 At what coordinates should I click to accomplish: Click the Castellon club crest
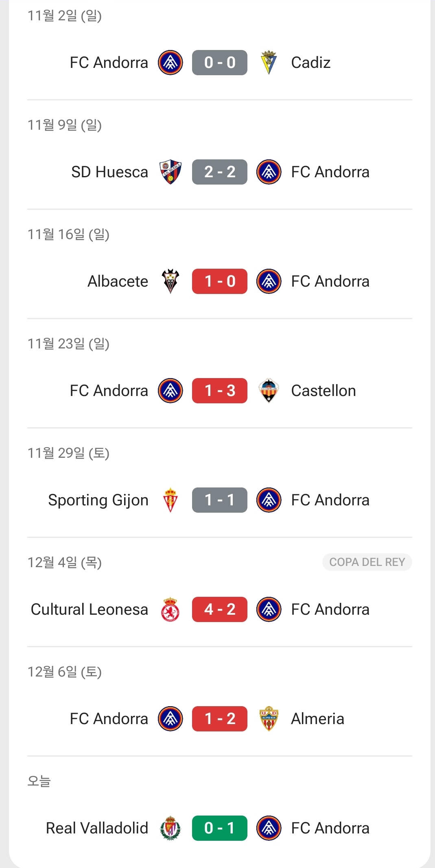269,391
